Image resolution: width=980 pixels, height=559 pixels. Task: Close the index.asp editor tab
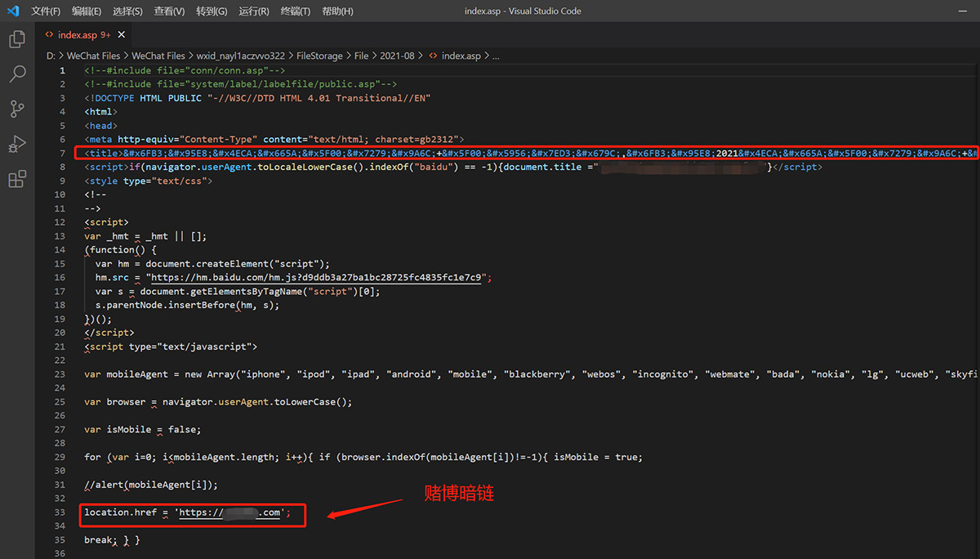click(122, 35)
